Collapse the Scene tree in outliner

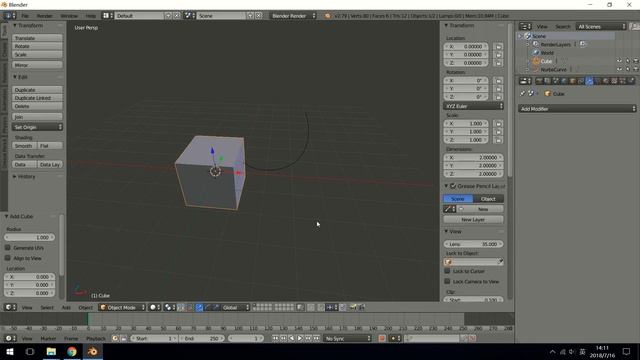pos(521,36)
